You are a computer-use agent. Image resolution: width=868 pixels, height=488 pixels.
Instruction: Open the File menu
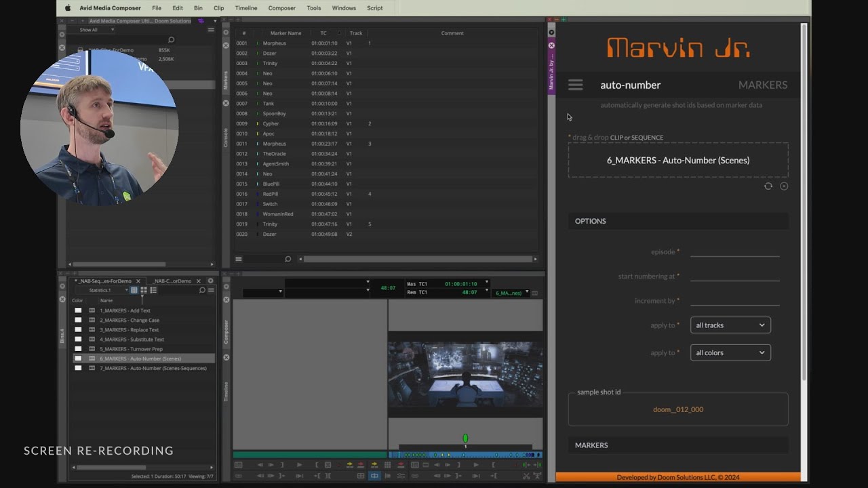coord(157,8)
